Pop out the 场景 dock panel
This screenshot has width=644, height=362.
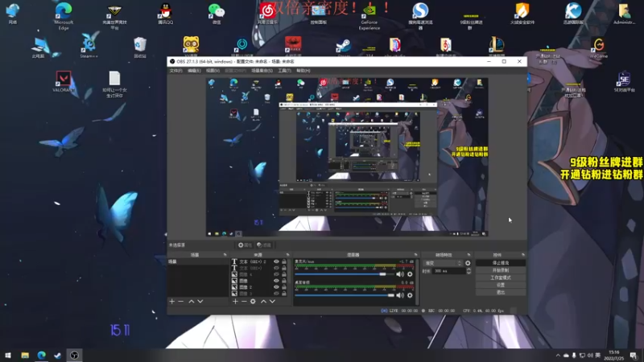pyautogui.click(x=225, y=255)
